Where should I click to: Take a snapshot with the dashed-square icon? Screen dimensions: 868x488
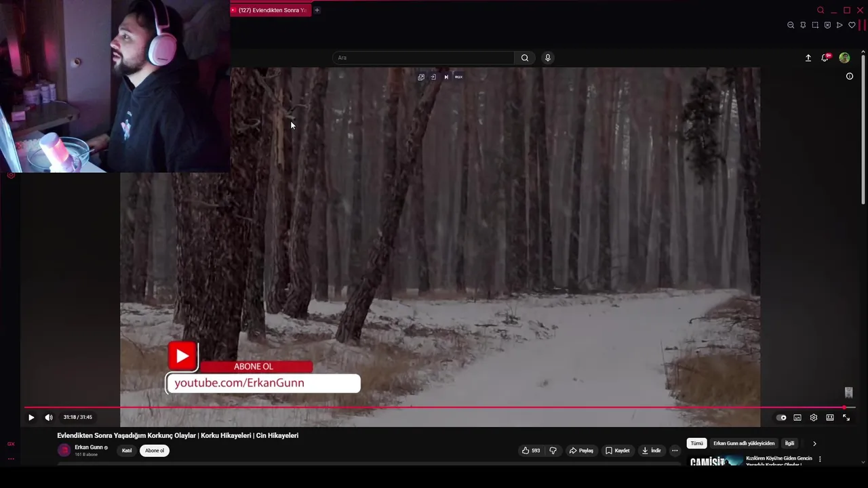click(815, 25)
